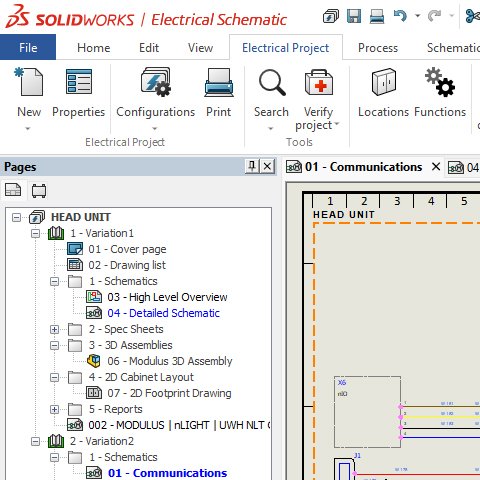Open Configurations dropdown arrow
480x480 pixels.
(155, 128)
